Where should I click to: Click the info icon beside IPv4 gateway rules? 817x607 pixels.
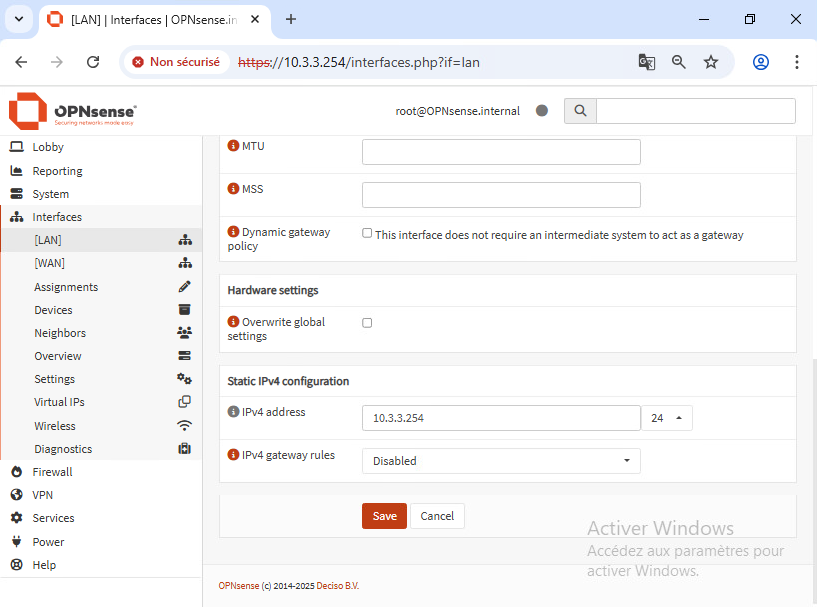pyautogui.click(x=233, y=455)
